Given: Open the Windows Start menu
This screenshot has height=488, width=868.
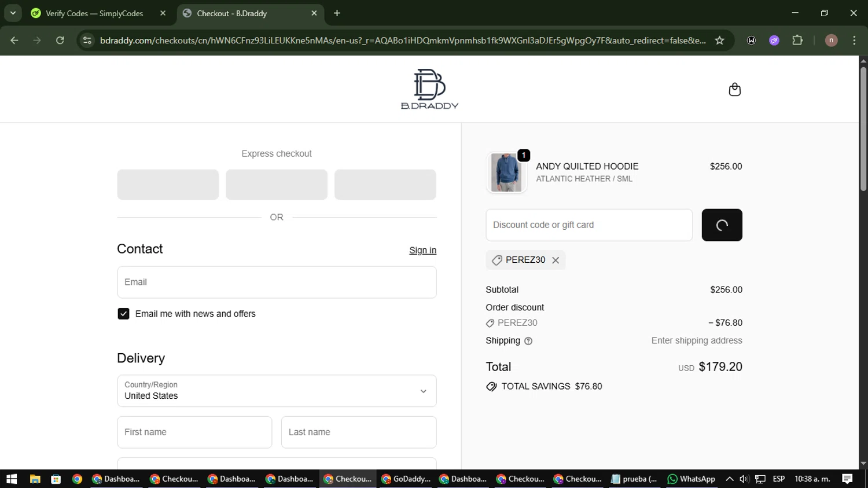Looking at the screenshot, I should click(12, 479).
